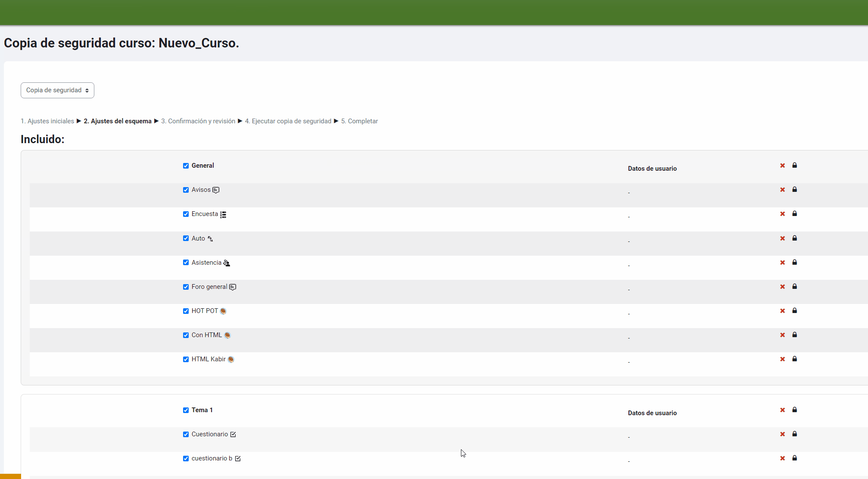868x479 pixels.
Task: Uncheck the General section checkbox
Action: pyautogui.click(x=186, y=166)
